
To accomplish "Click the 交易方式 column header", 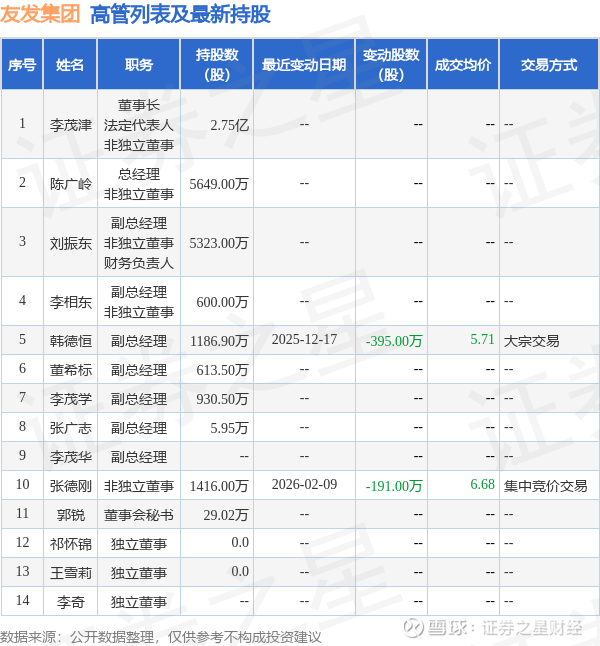I will pos(549,65).
